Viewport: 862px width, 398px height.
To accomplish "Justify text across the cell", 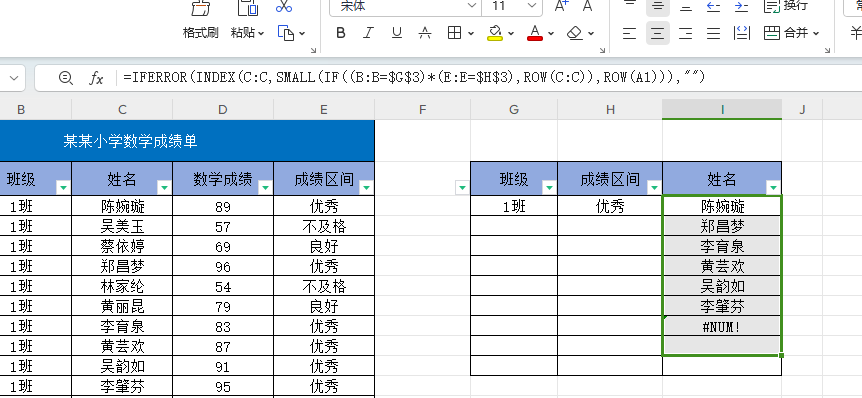I will 714,34.
